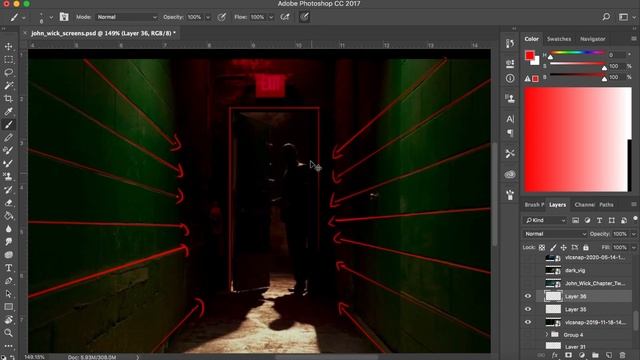Show the dark_vig layer

pos(528,270)
